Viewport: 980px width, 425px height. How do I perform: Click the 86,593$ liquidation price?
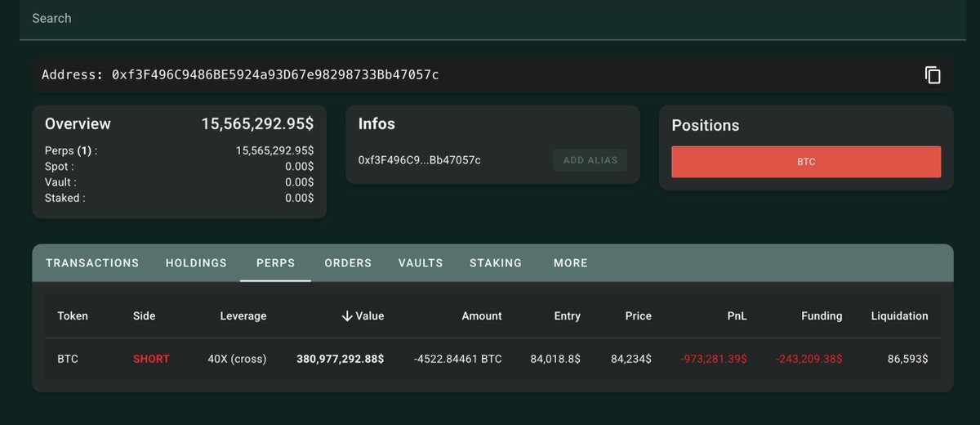tap(908, 359)
